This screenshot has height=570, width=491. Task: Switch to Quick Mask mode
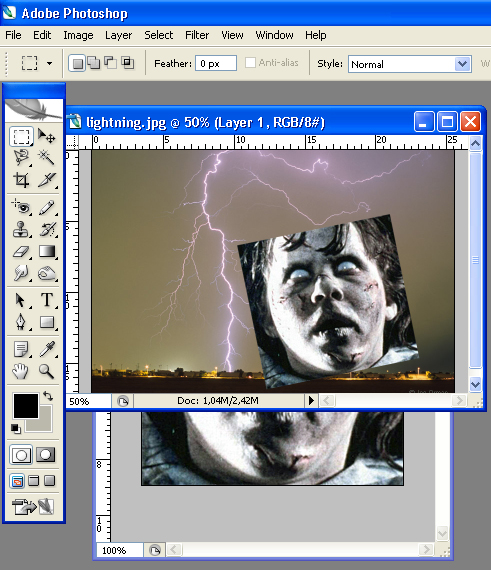(45, 455)
